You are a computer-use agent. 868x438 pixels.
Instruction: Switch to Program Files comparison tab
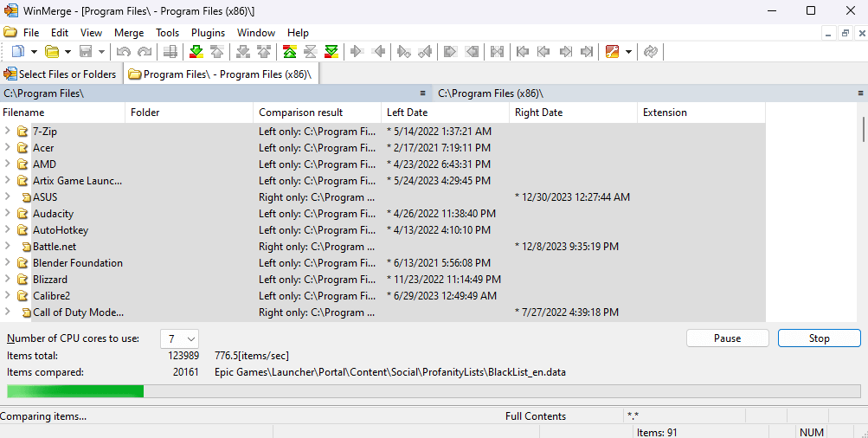pyautogui.click(x=221, y=74)
